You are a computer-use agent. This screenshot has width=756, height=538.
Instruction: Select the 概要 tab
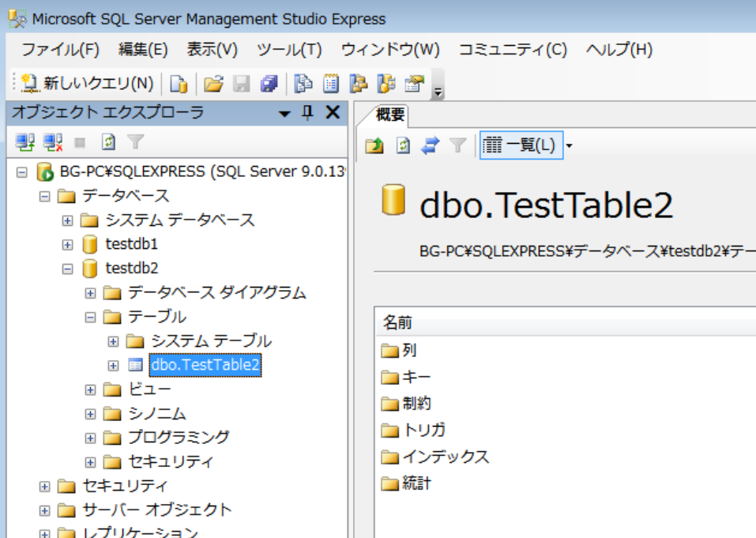pyautogui.click(x=389, y=115)
